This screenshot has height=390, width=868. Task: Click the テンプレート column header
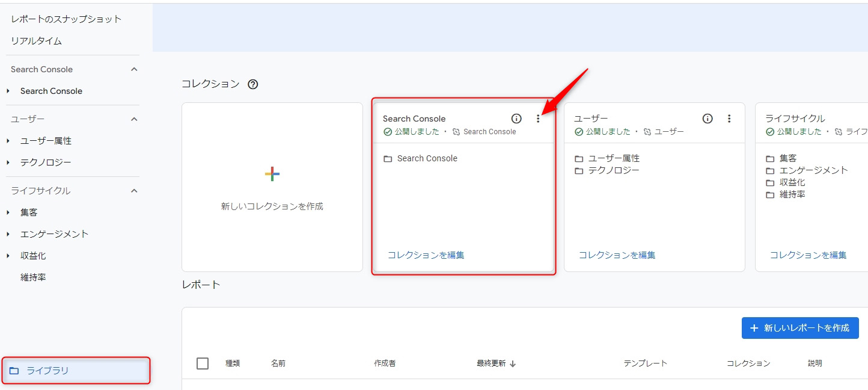pos(646,364)
